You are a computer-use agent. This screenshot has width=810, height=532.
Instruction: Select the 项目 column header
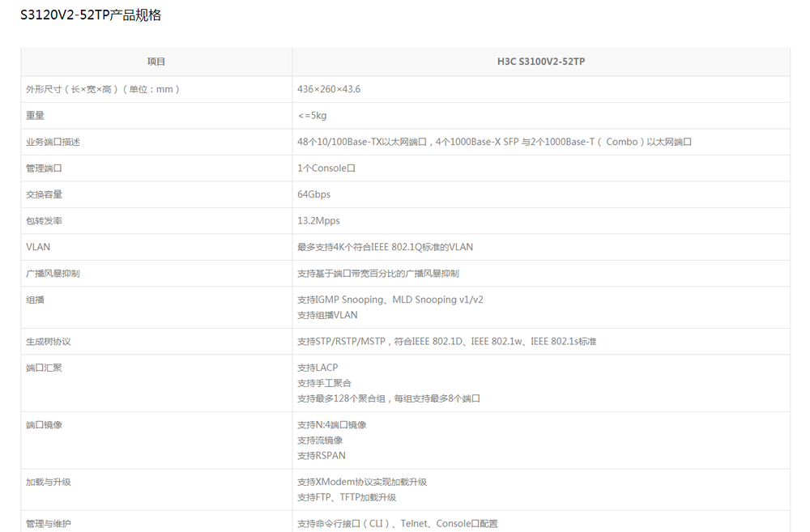click(x=157, y=62)
